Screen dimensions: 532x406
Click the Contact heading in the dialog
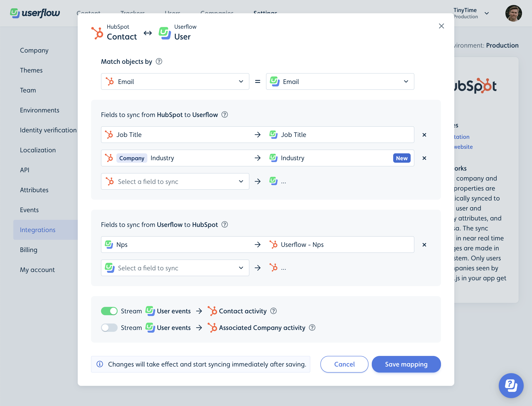click(122, 37)
